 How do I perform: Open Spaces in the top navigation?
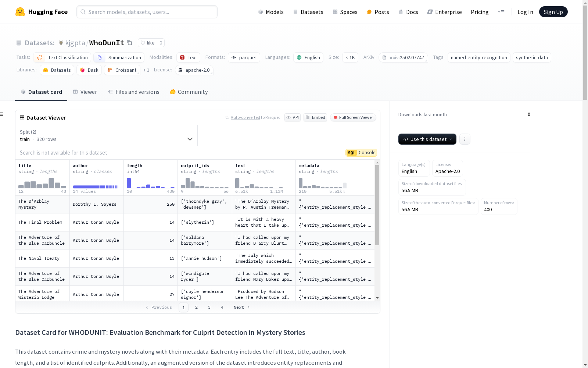click(x=345, y=12)
